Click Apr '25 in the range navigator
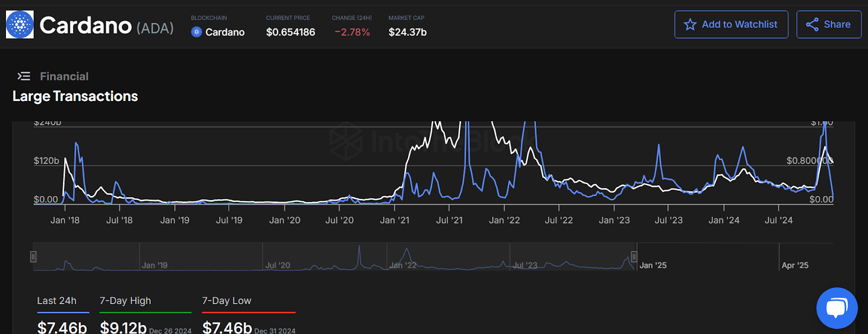 (x=795, y=265)
